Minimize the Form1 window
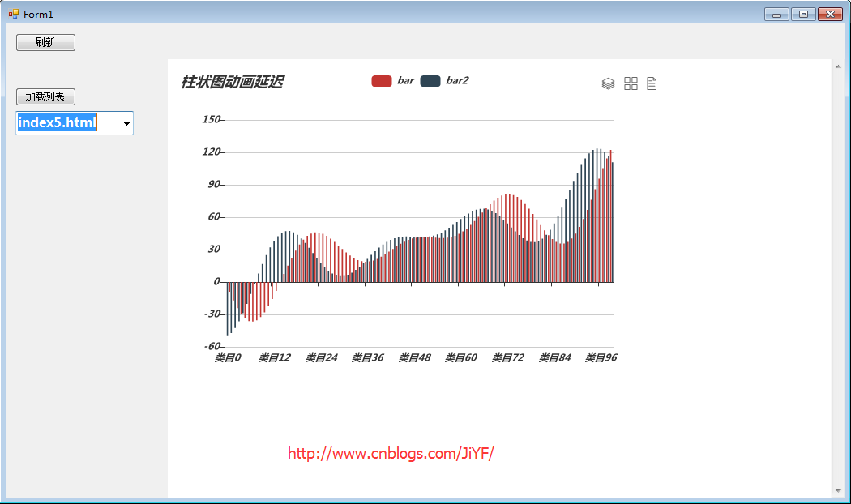This screenshot has width=851, height=504. (x=776, y=15)
